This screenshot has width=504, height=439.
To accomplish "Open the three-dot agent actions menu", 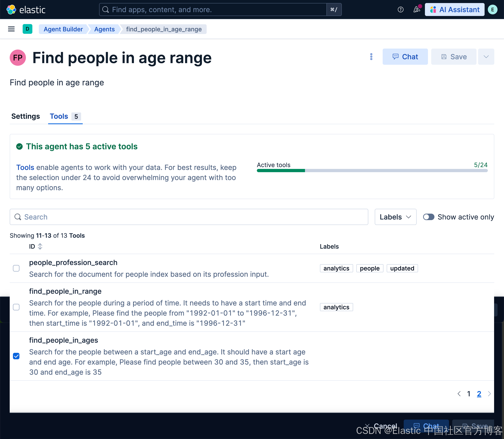I will 371,57.
